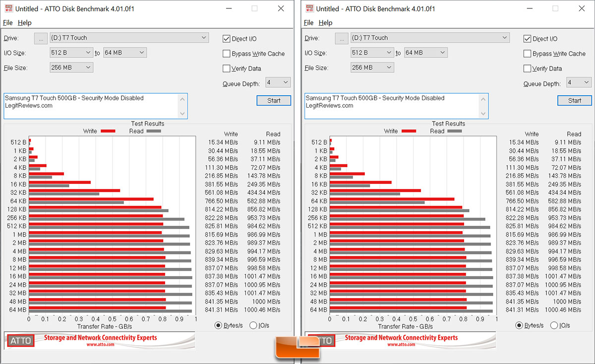Open the 64 MB I/O size dropdown, right window
This screenshot has height=364, width=595.
coord(426,53)
